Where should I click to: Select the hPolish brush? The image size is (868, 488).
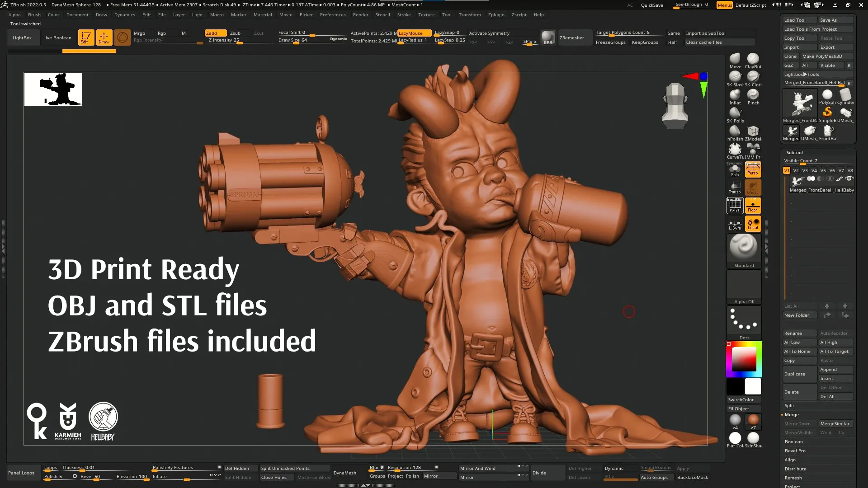[734, 132]
